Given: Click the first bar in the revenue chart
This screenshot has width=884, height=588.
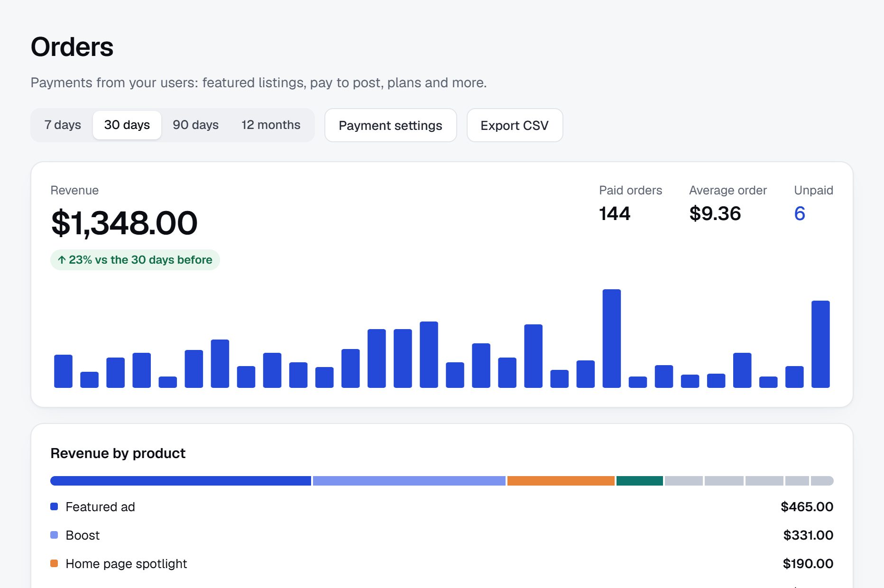Looking at the screenshot, I should 63,371.
